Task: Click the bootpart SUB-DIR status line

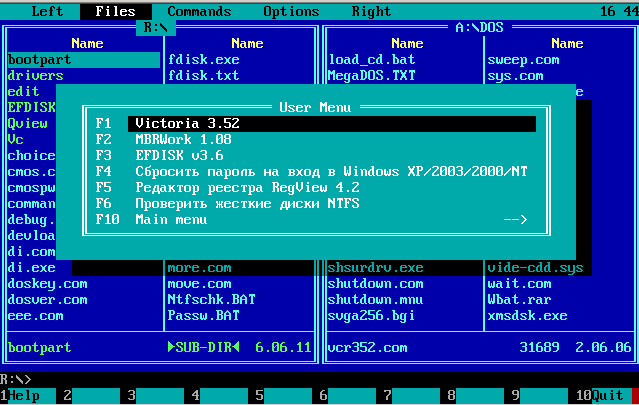Action: (x=159, y=348)
